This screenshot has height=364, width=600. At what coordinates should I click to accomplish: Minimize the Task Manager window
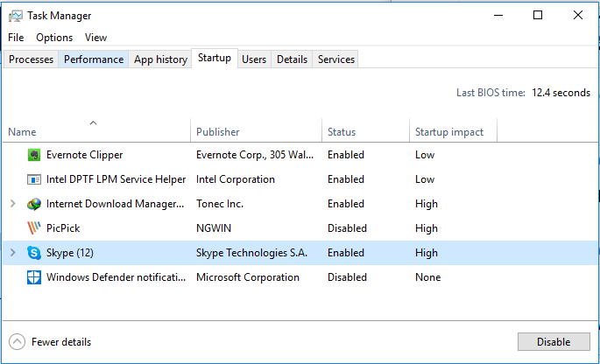(498, 15)
